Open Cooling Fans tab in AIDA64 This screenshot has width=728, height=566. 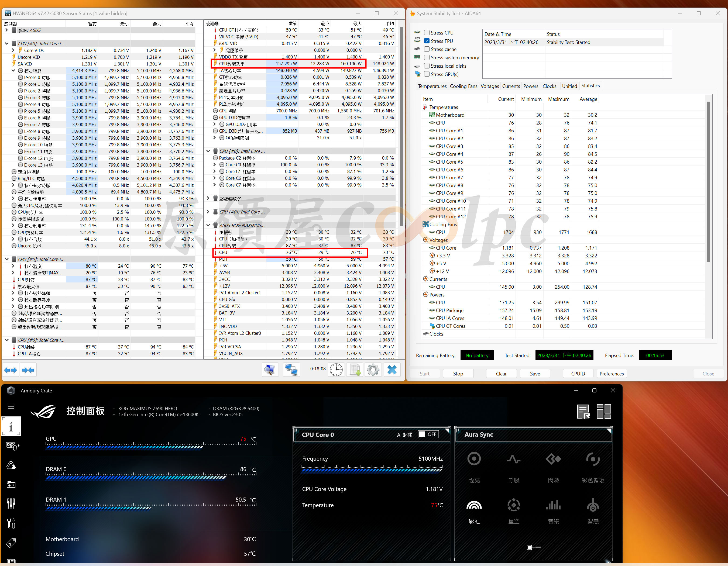463,86
